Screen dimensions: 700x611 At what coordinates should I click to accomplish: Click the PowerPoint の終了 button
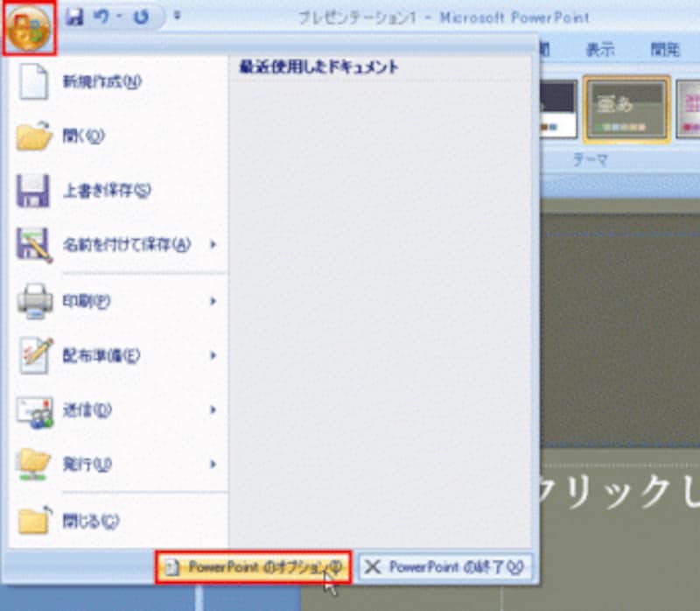(445, 567)
